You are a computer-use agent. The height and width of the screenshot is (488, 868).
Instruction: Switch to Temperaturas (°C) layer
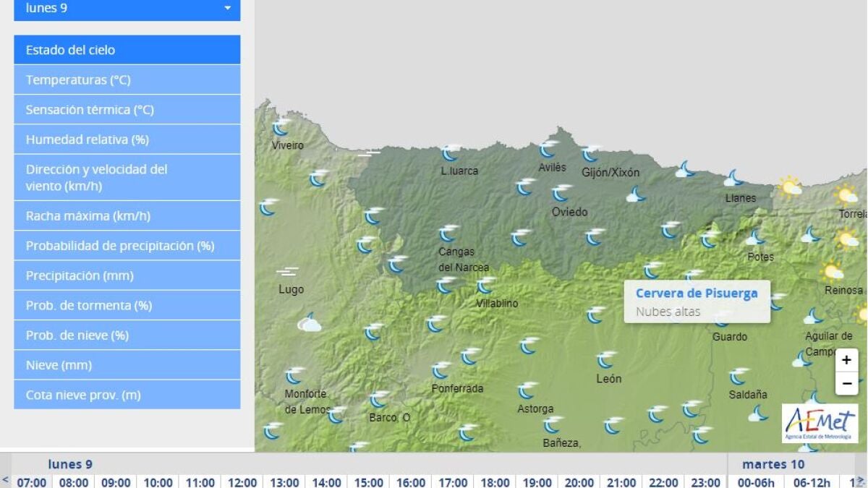pyautogui.click(x=127, y=80)
